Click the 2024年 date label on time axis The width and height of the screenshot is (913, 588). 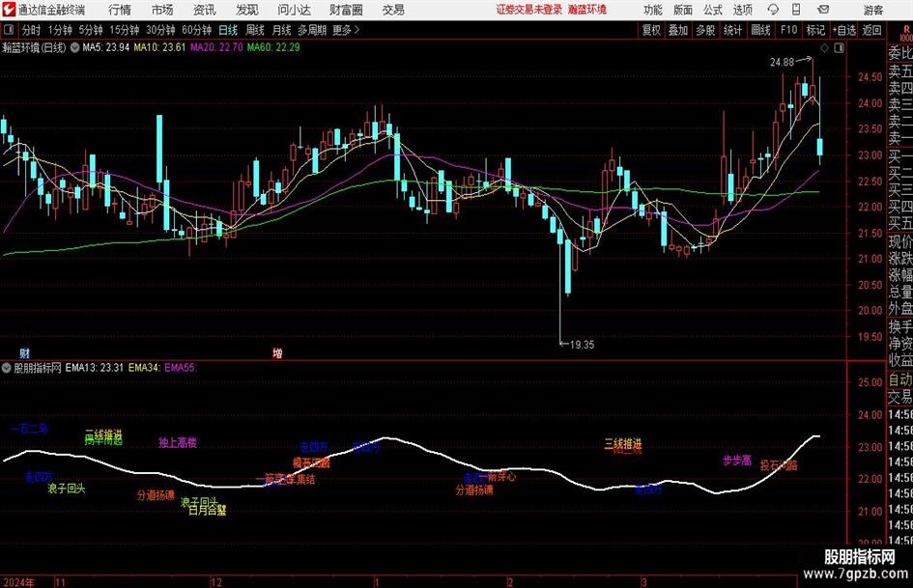(x=18, y=582)
